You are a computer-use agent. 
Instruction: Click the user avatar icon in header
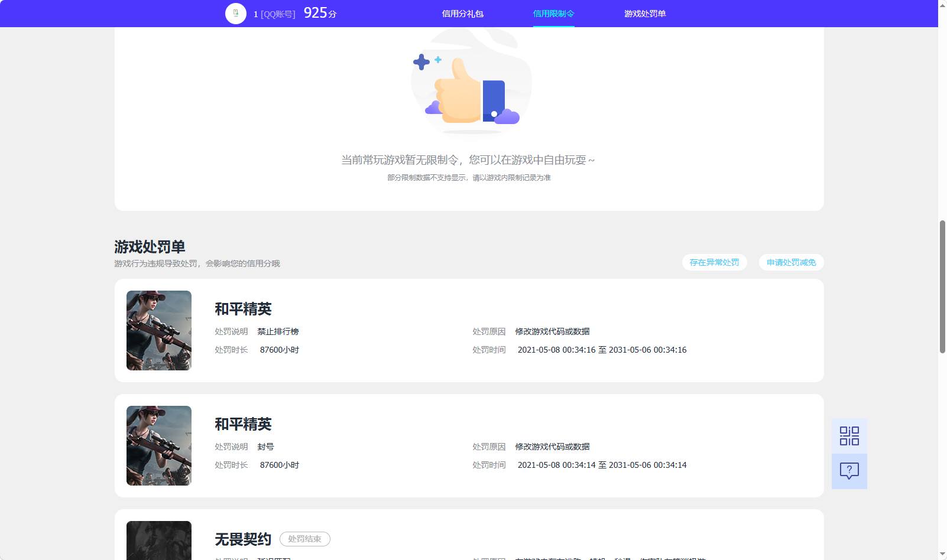[236, 13]
